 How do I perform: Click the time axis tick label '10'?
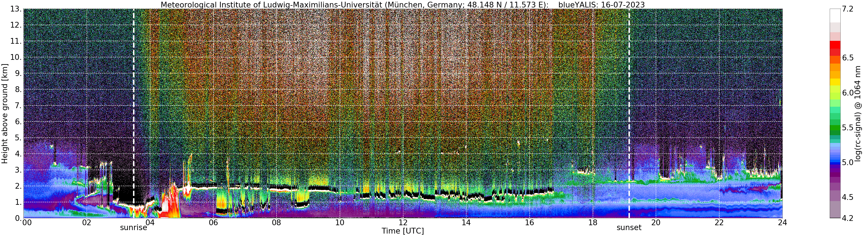(340, 223)
